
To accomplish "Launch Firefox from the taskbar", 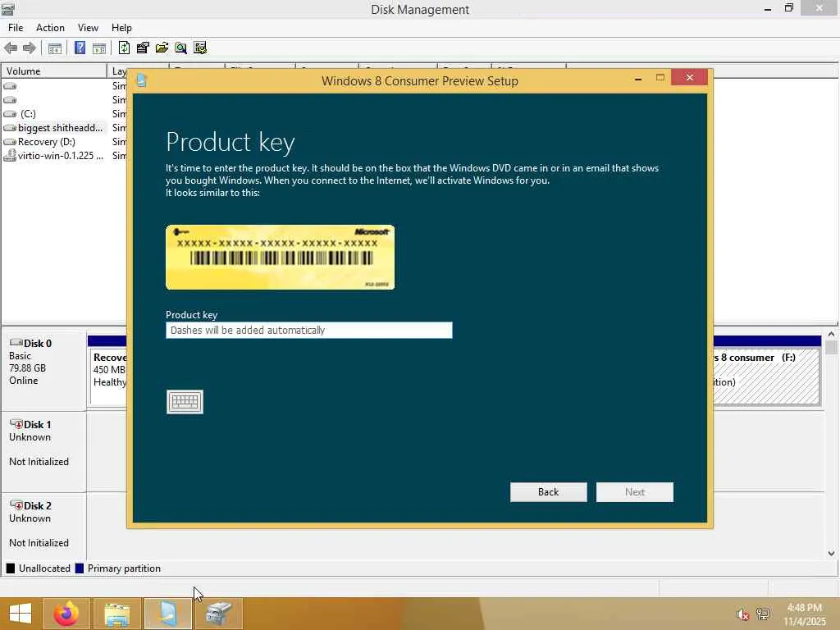I will click(x=66, y=614).
